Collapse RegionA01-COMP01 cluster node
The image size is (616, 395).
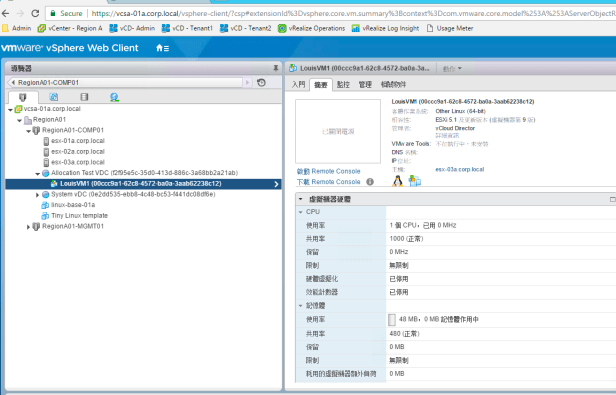pos(28,130)
